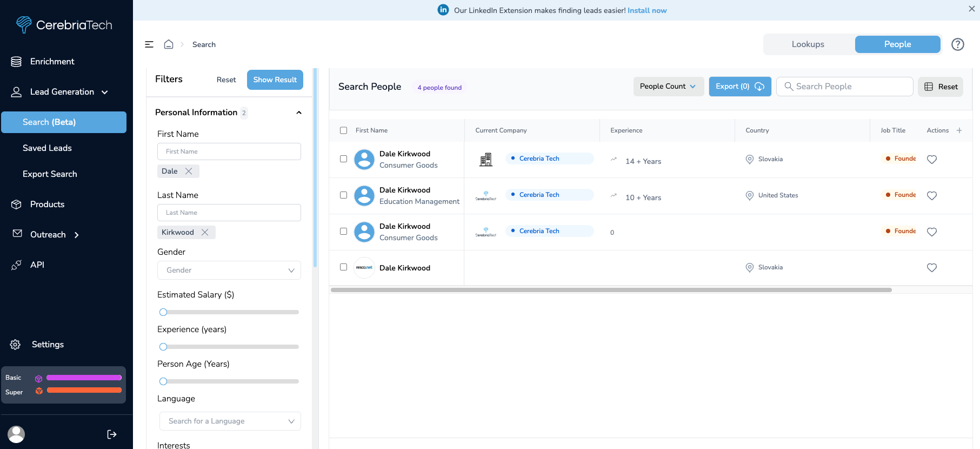Favorite the zero experience Dale Kirkwood row

click(x=932, y=232)
